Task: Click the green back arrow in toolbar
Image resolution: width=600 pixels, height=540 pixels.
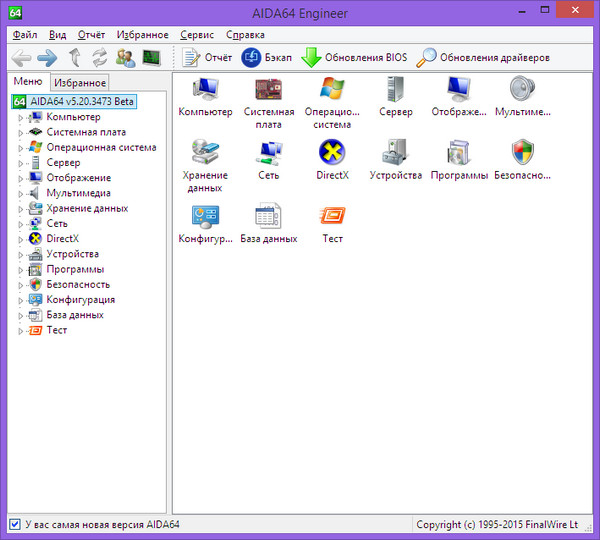Action: click(21, 58)
